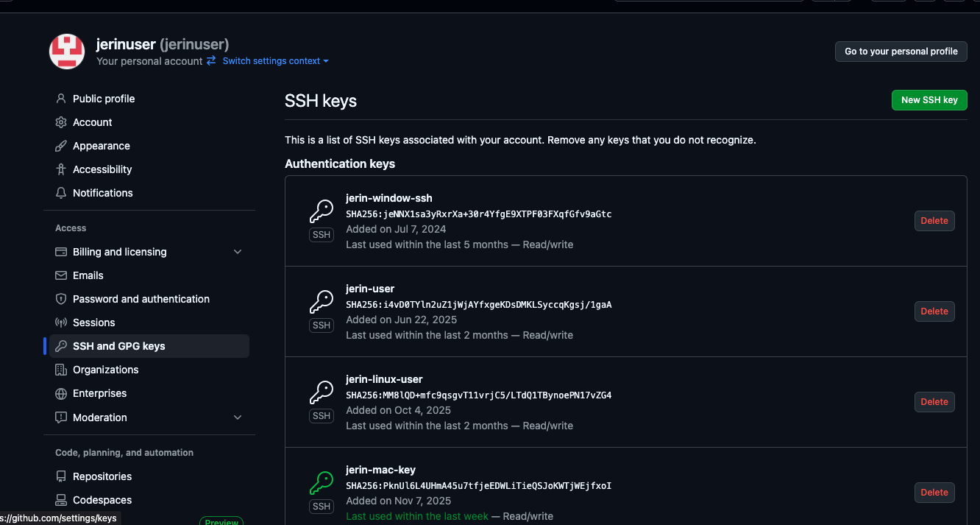
Task: Delete the jerin-linux-user key
Action: pos(934,402)
